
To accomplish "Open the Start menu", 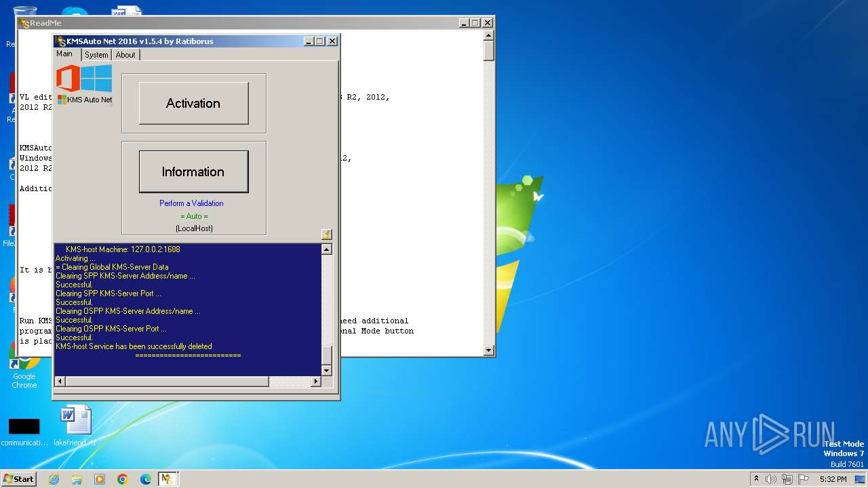I will coord(18,479).
